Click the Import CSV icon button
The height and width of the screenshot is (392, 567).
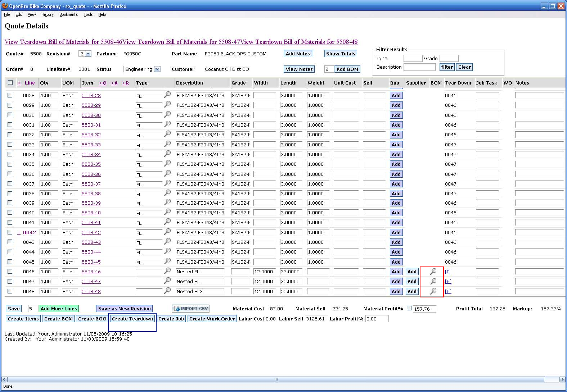point(191,309)
